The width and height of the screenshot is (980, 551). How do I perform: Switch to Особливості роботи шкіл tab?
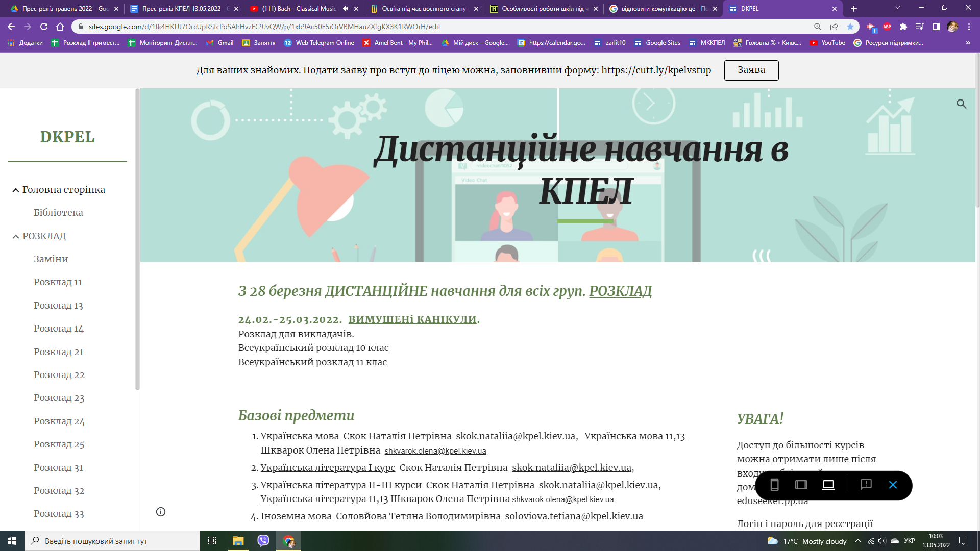tap(544, 9)
